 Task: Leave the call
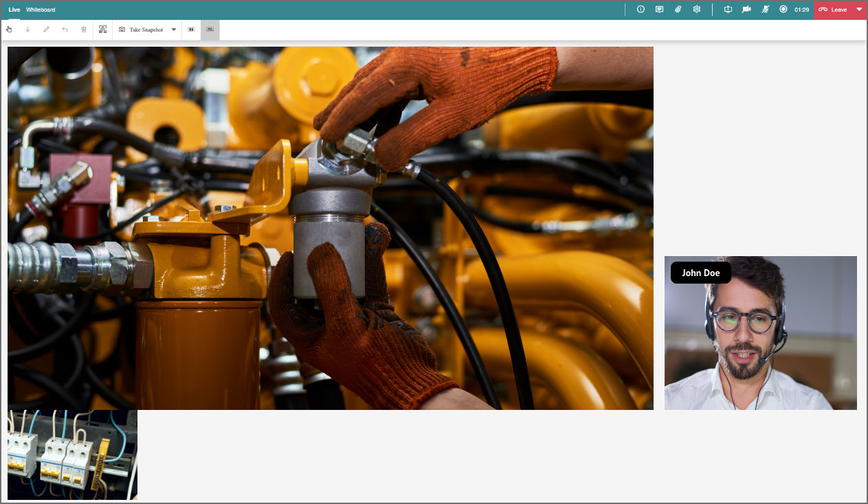pyautogui.click(x=833, y=10)
